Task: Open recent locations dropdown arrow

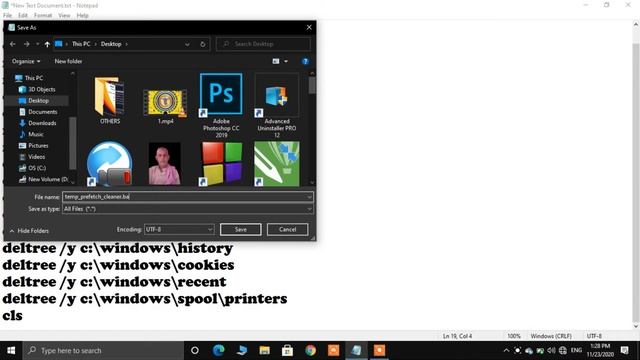Action: coord(37,44)
